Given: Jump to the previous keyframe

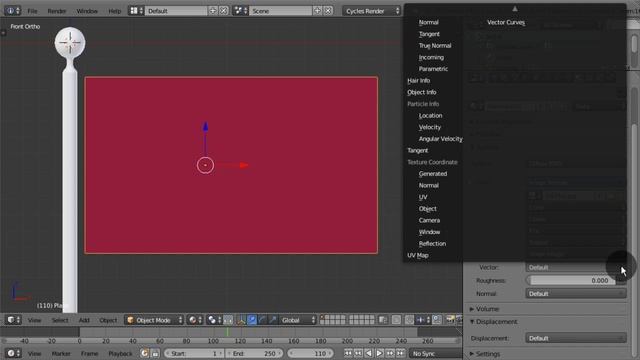Looking at the screenshot, I should [358, 353].
